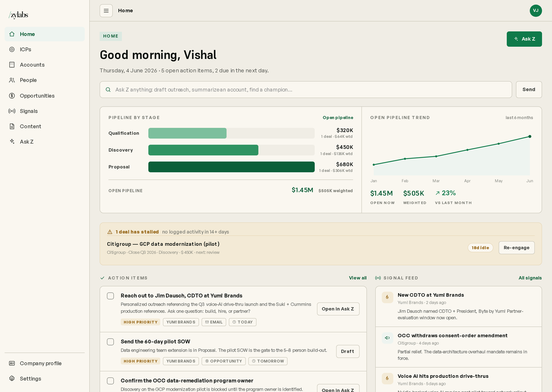
Task: Click the trend arrow next to 23%
Action: coord(437,193)
